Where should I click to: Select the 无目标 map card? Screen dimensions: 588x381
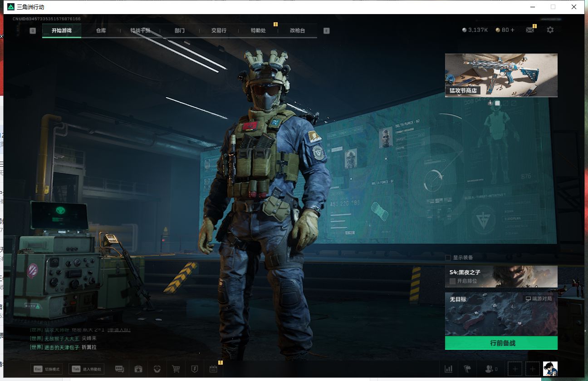[x=501, y=314]
